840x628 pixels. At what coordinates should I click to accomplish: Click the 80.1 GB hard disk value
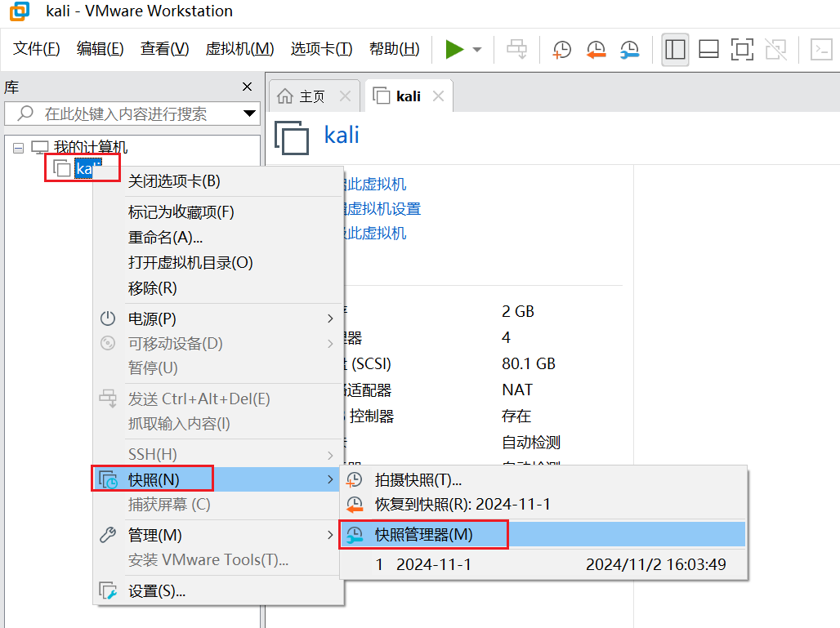click(529, 363)
